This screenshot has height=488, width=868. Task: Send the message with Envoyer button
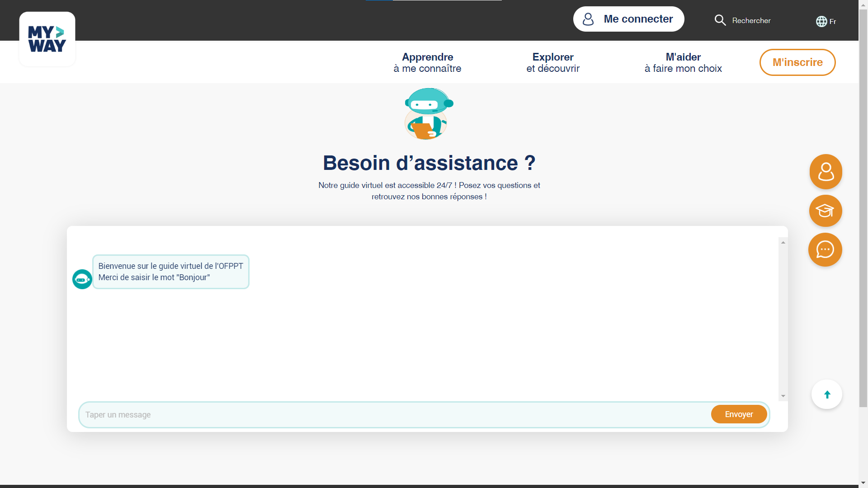coord(739,414)
